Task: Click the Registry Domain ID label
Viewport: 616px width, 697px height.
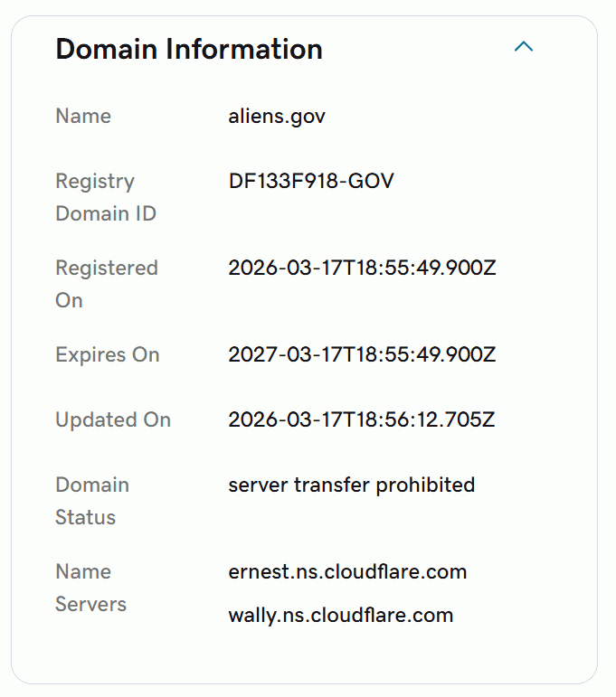Action: coord(105,198)
